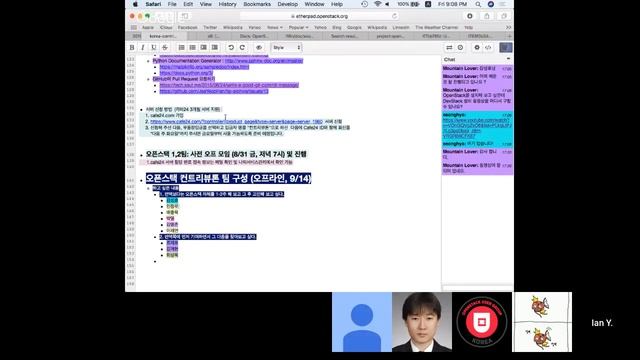Open YouTube link in seonghyo's chat message
Image resolution: width=640 pixels, height=360 pixels.
[x=477, y=128]
